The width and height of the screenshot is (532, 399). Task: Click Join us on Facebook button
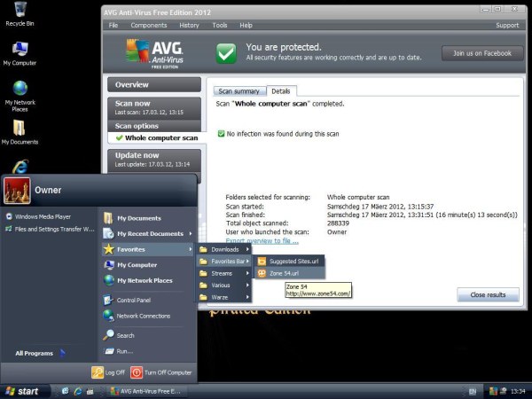482,53
